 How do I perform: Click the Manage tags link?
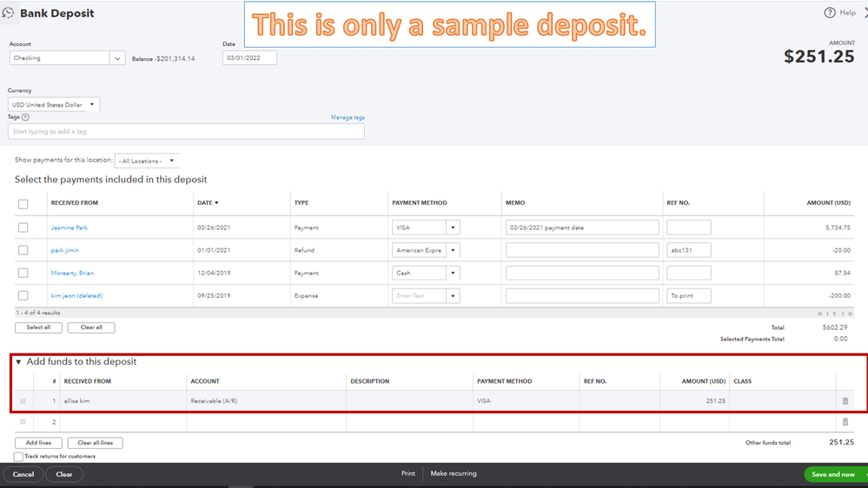(348, 117)
